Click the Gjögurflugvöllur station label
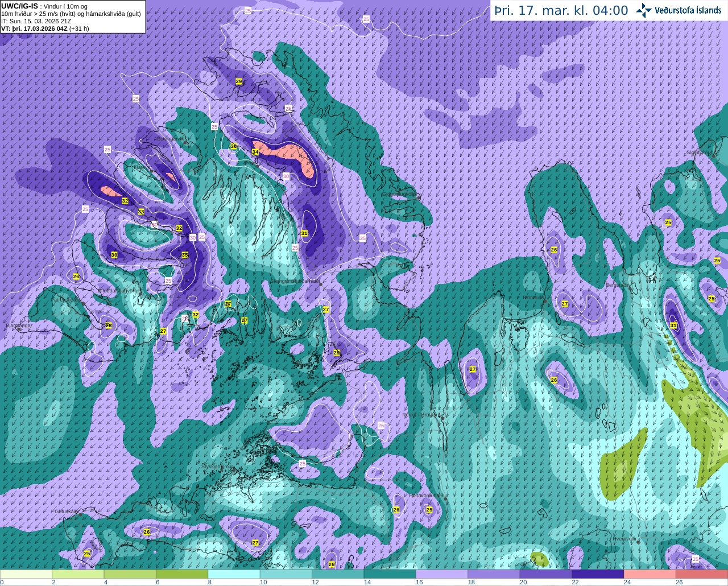The width and height of the screenshot is (728, 586). click(x=400, y=193)
